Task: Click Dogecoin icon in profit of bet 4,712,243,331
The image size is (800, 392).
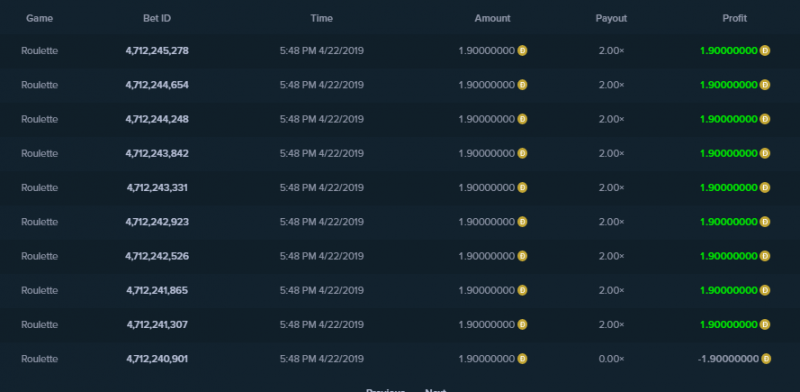Action: [764, 187]
